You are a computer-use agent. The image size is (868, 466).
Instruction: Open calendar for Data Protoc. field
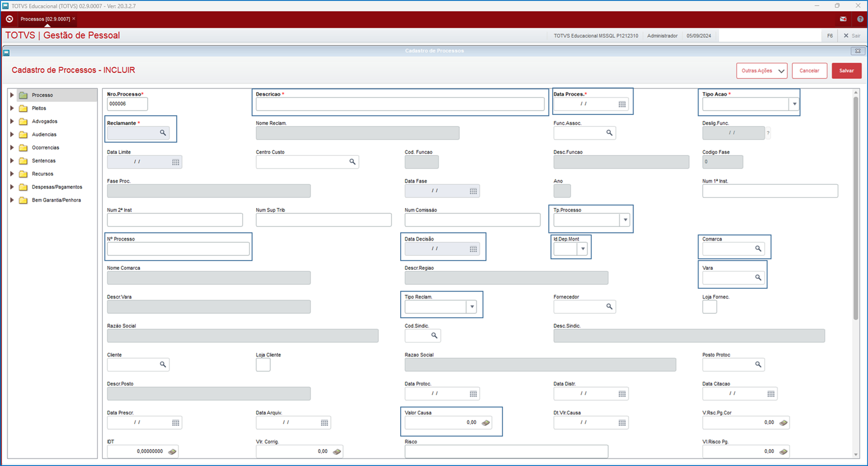click(x=473, y=394)
